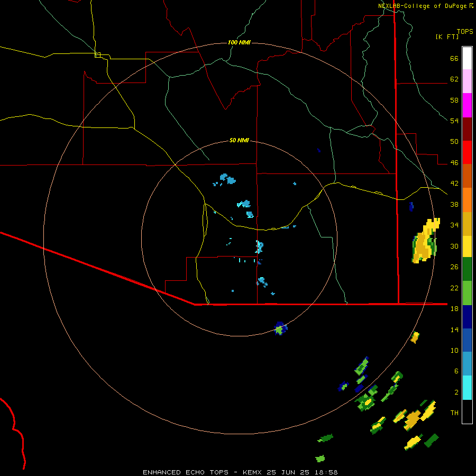Click the 'NEXLAB-College of DuPage' label
Screen dimensions: 476x476
(x=422, y=6)
